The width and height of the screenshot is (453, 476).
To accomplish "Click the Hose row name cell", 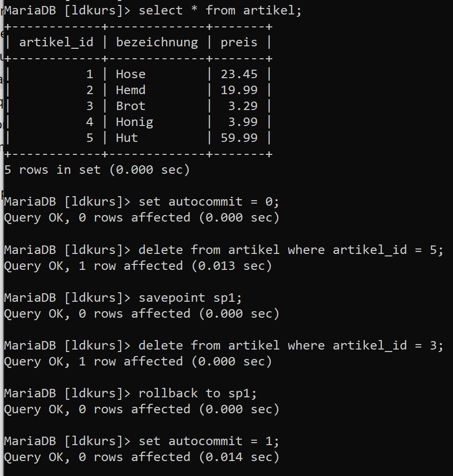I will click(131, 74).
